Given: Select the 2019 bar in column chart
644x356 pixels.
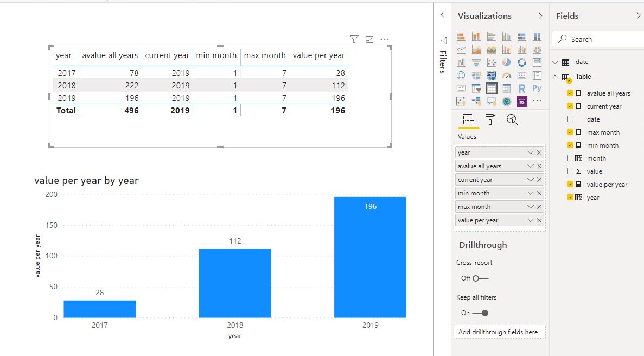Looking at the screenshot, I should click(x=370, y=257).
